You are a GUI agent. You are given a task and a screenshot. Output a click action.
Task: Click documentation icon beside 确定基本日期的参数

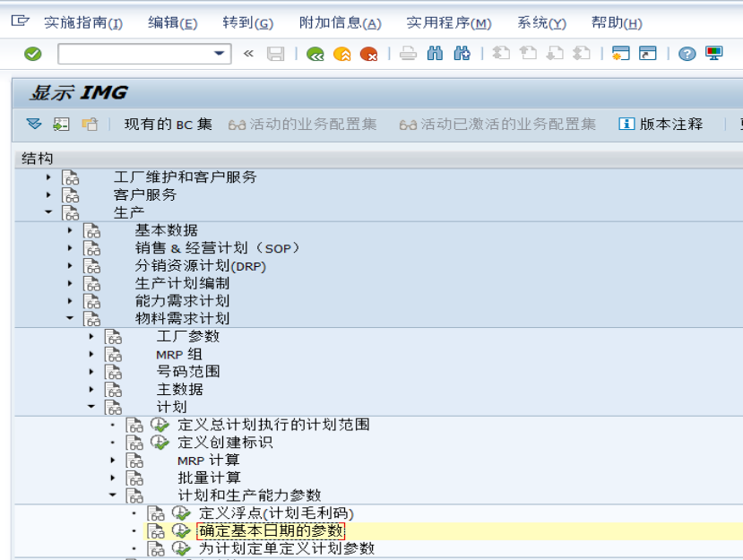click(x=155, y=531)
